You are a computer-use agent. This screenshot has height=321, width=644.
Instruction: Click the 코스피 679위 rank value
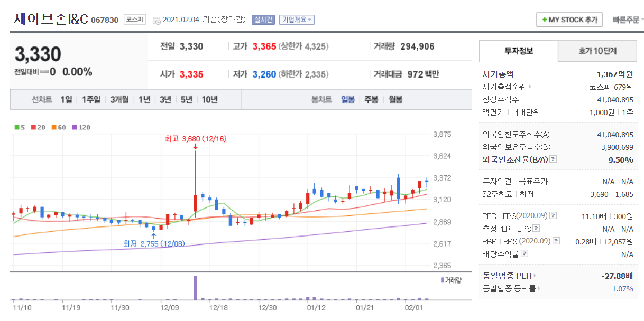click(x=611, y=87)
